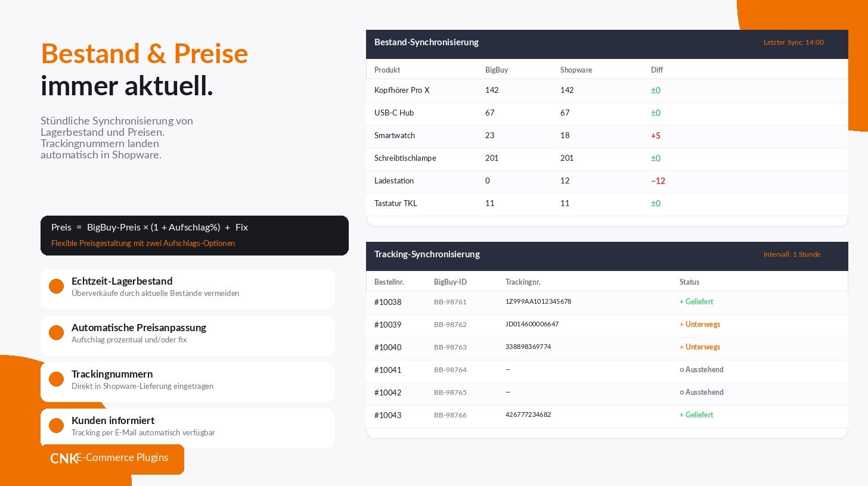Click the orange dot beside Trackingnummern

[56, 379]
